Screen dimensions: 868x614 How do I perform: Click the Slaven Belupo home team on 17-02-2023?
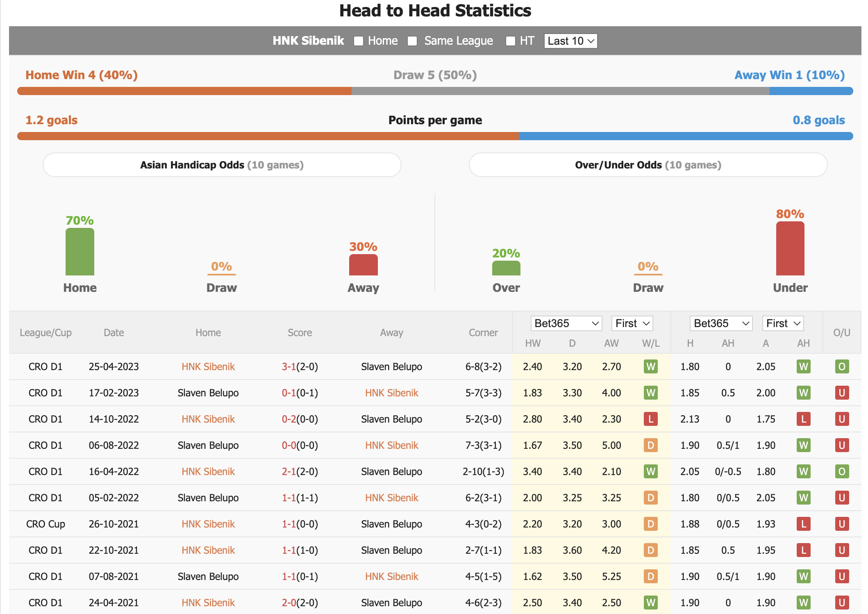208,393
